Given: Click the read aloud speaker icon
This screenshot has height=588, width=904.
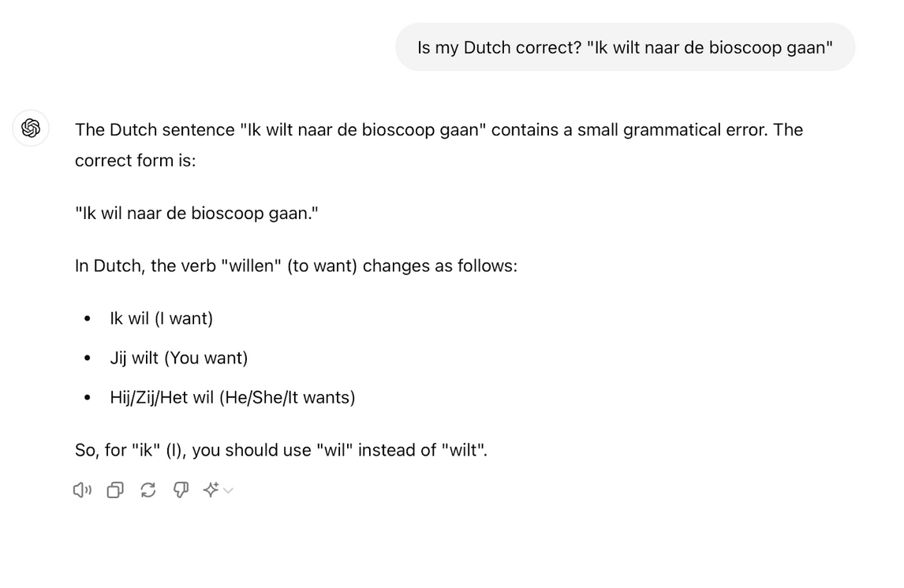Looking at the screenshot, I should pos(82,489).
